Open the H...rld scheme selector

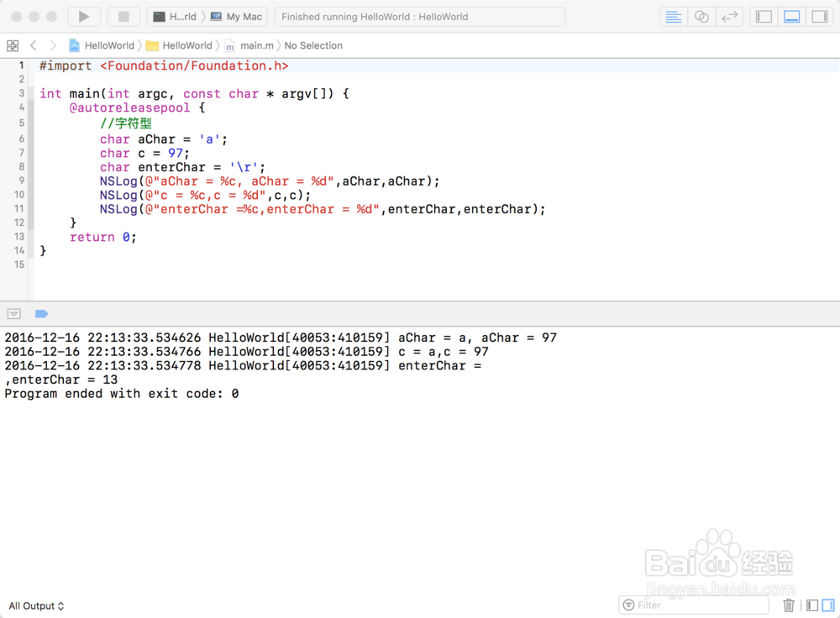(175, 17)
